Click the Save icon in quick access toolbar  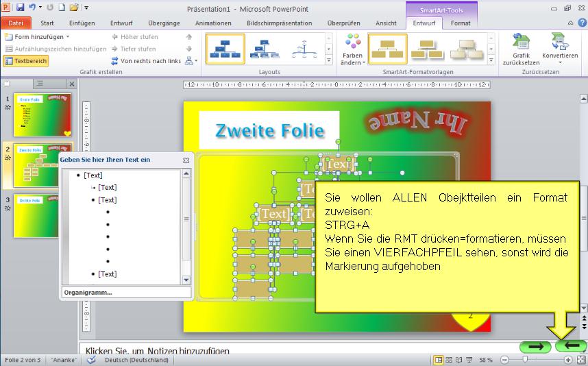(20, 8)
